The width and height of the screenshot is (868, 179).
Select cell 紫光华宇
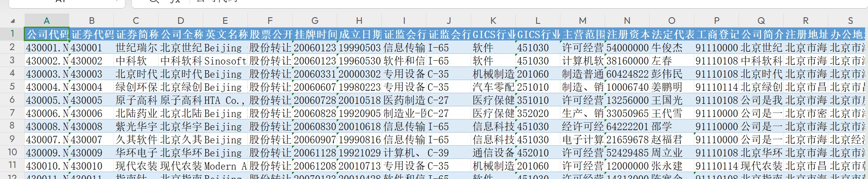coord(136,126)
